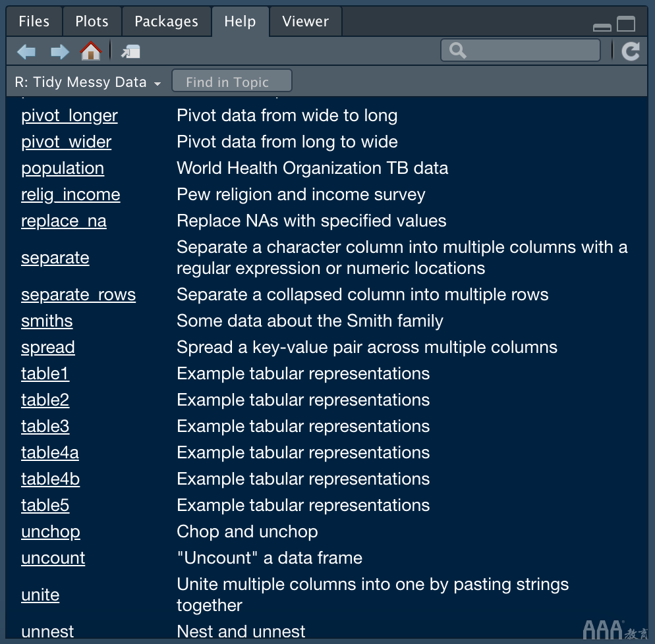Screen dimensions: 655x644
Task: Open the separate_rows documentation link
Action: [78, 295]
